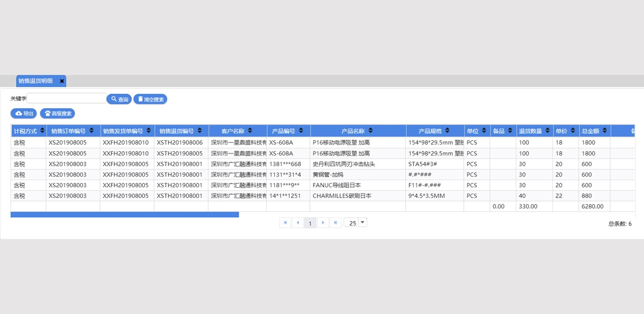The width and height of the screenshot is (644, 314).
Task: Open the page size dropdown showing 25
Action: click(362, 222)
